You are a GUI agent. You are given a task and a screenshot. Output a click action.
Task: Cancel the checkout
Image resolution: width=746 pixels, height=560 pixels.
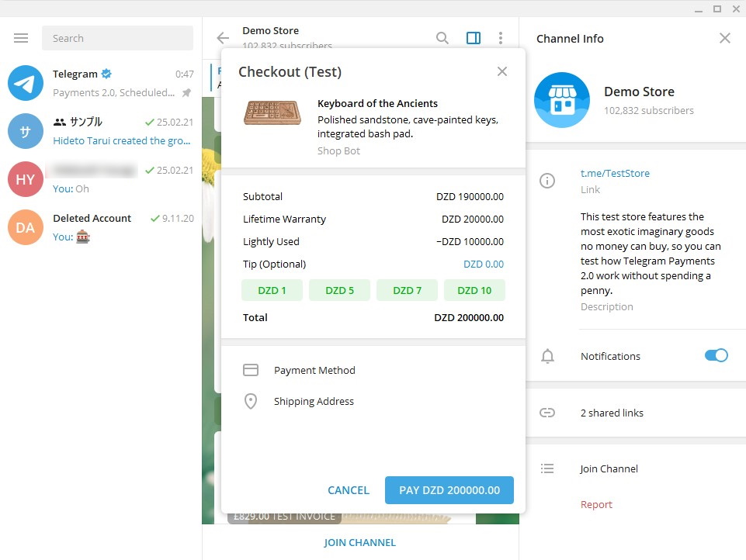point(348,490)
